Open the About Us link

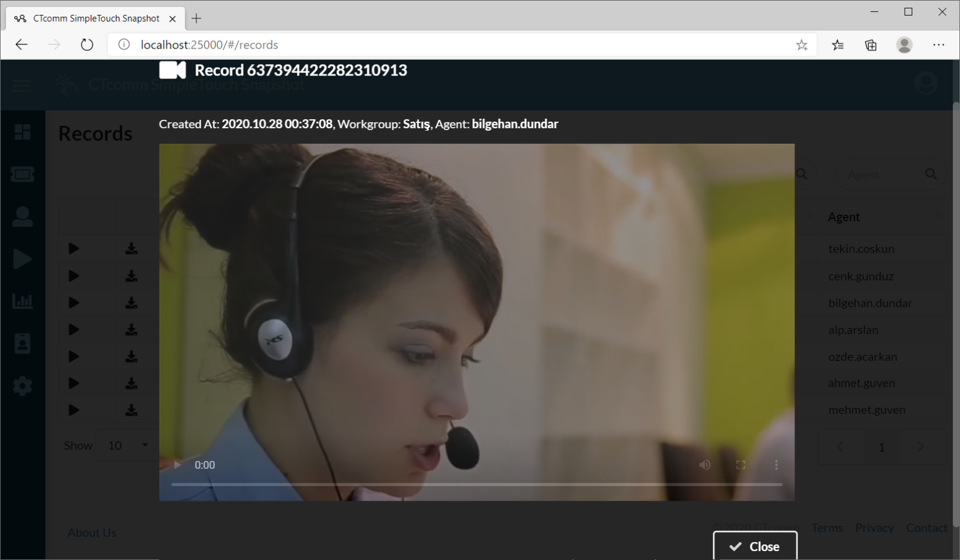92,532
